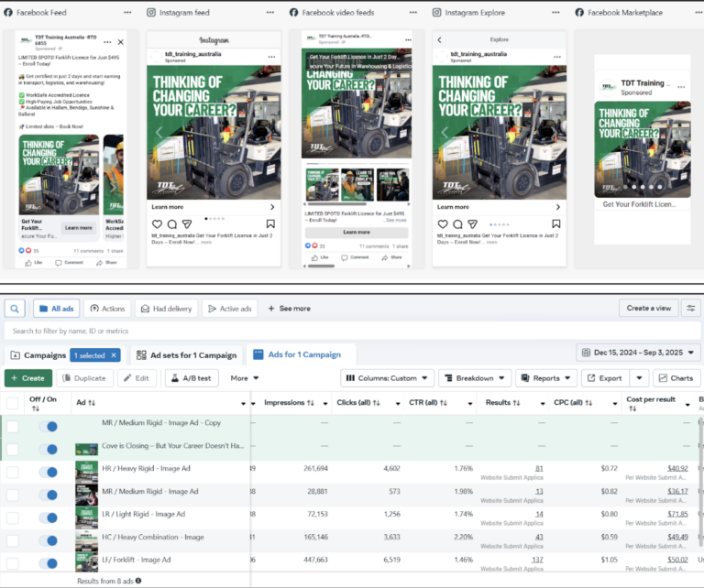Click in the search filter input field
The image size is (704, 588).
tap(348, 332)
